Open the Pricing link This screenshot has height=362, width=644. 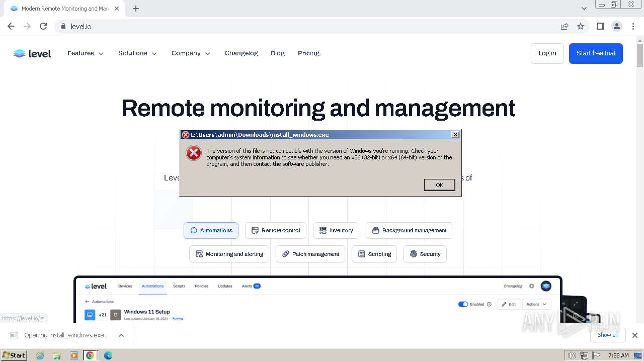[308, 53]
